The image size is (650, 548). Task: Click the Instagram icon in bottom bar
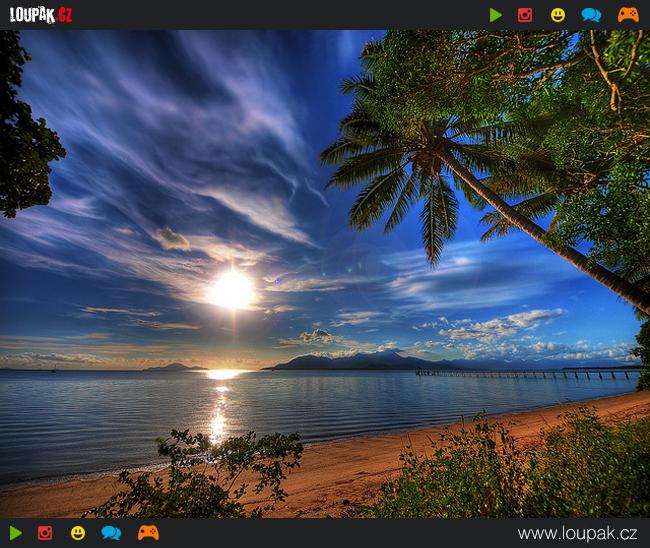[x=45, y=533]
